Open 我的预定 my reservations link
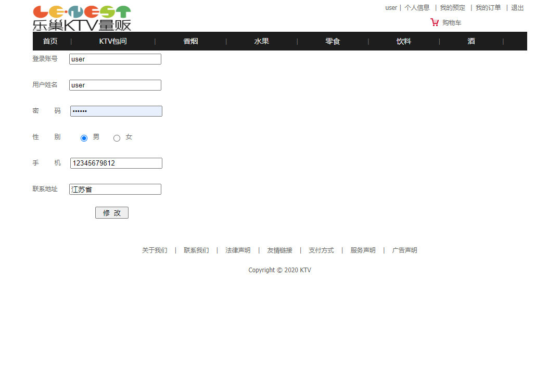Screen dimensions: 548x392 click(452, 7)
